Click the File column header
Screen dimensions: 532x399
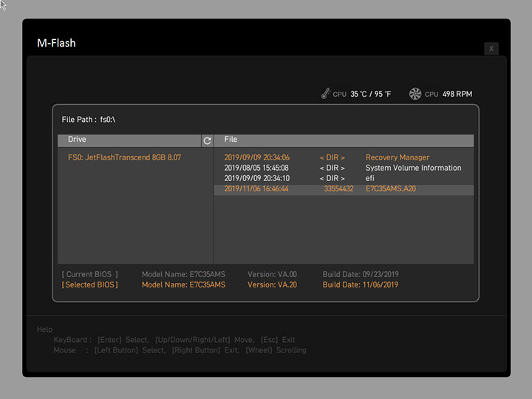[x=231, y=140]
